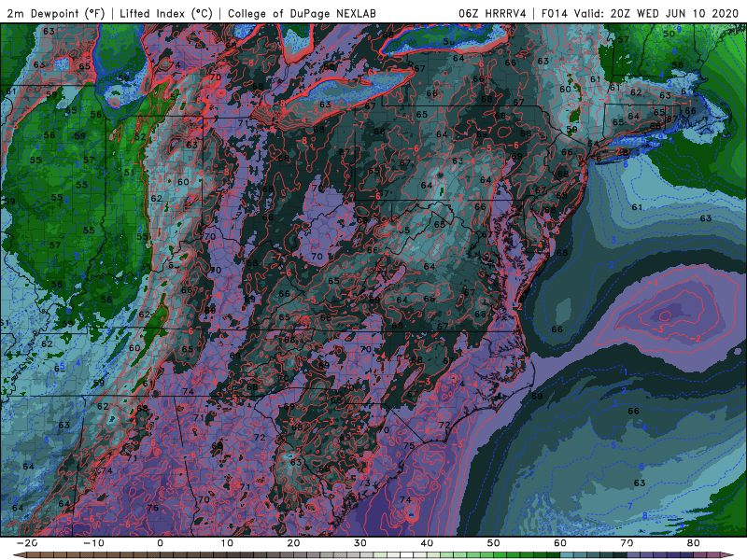Screen dimensions: 747x560
Task: Click the '80' color scale label
Action: pyautogui.click(x=694, y=543)
